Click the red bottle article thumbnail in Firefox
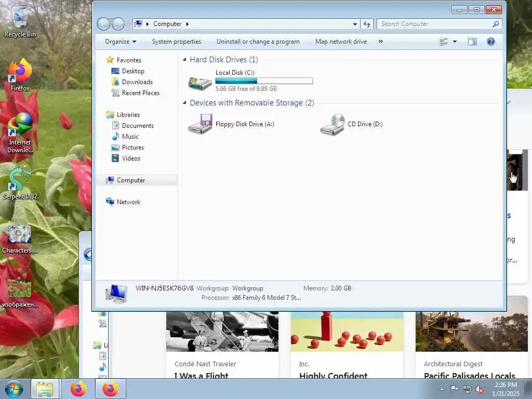This screenshot has height=399, width=532. (347, 331)
